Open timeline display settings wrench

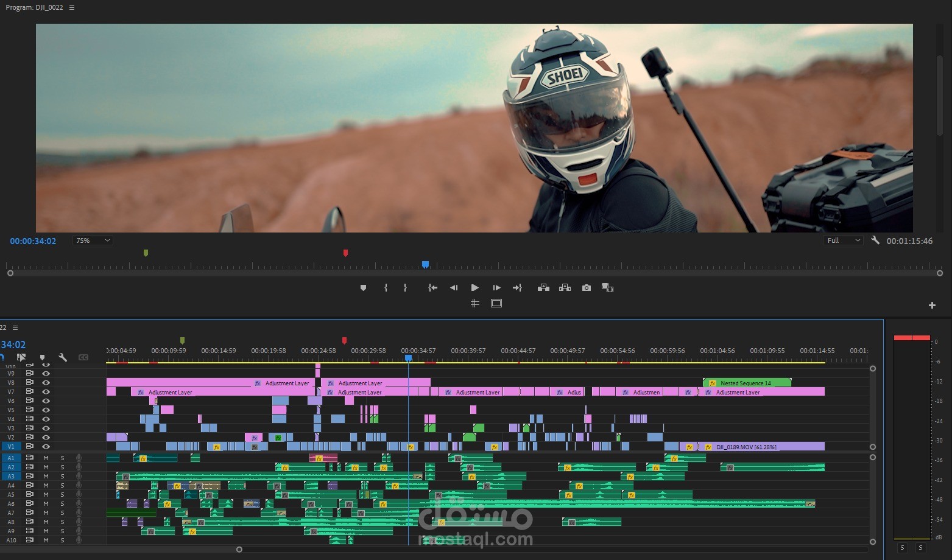[62, 357]
